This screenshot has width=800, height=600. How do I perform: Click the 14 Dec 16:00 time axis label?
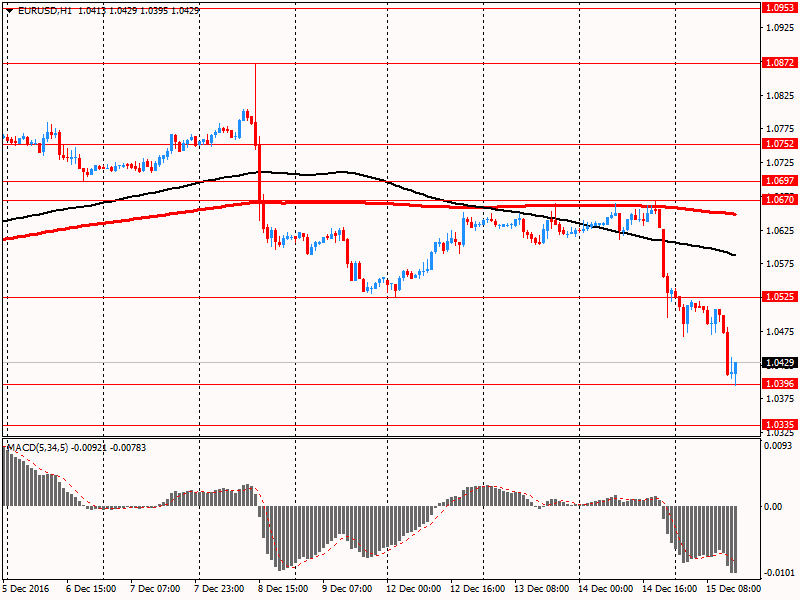pos(670,588)
